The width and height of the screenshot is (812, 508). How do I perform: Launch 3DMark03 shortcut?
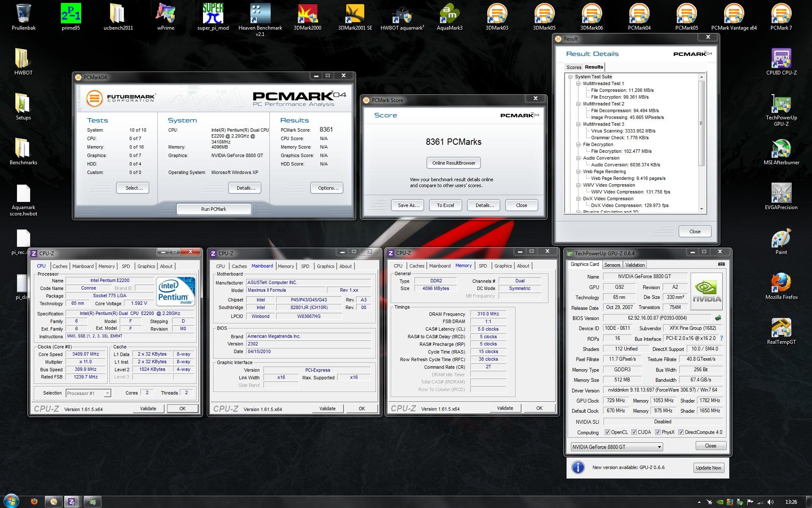point(497,17)
